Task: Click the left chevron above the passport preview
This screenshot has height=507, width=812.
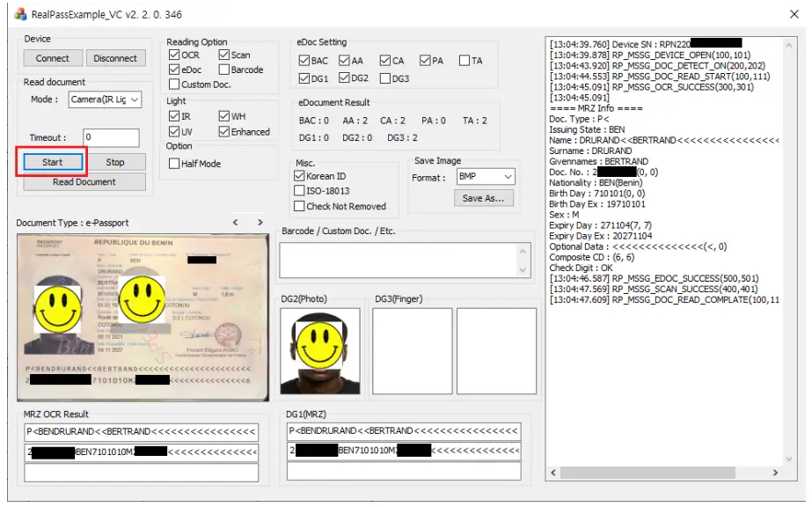Action: click(x=234, y=224)
